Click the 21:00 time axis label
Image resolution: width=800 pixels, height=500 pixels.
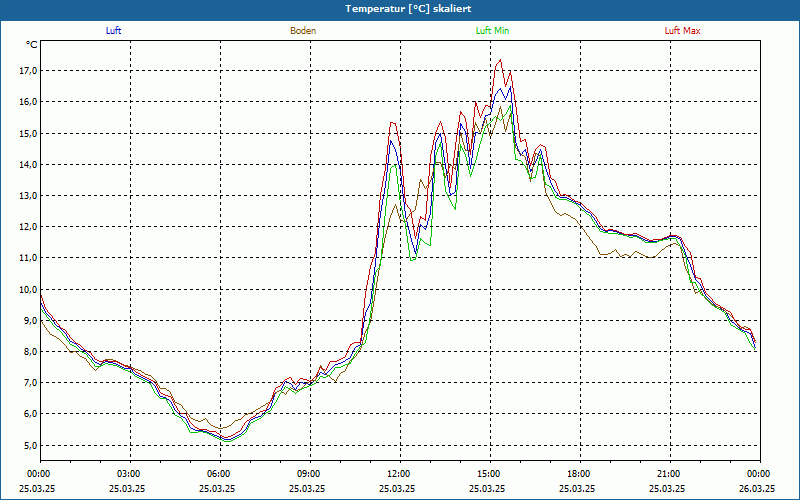click(x=670, y=474)
